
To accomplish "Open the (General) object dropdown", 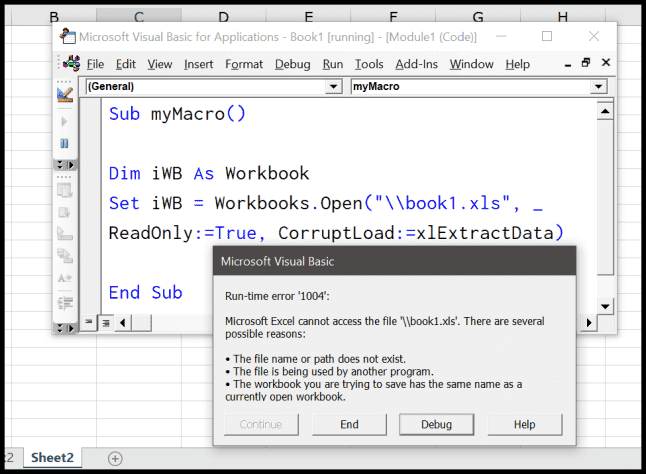I will 333,87.
